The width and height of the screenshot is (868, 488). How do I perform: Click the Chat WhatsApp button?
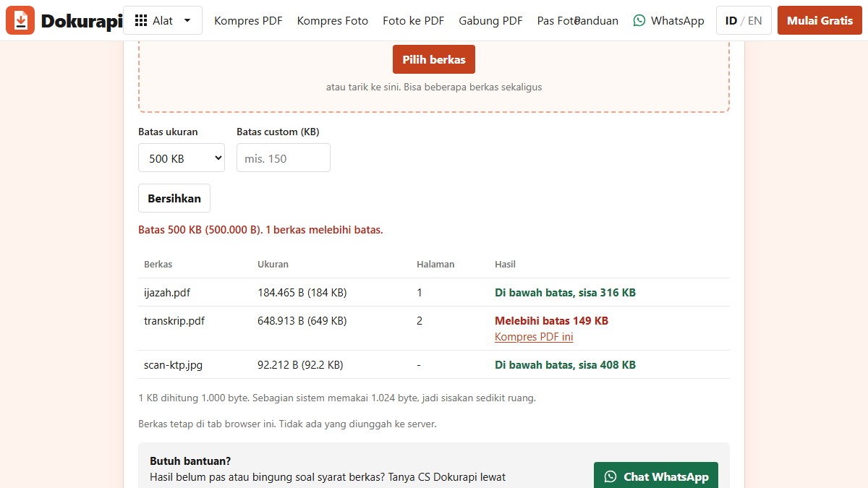(x=656, y=476)
